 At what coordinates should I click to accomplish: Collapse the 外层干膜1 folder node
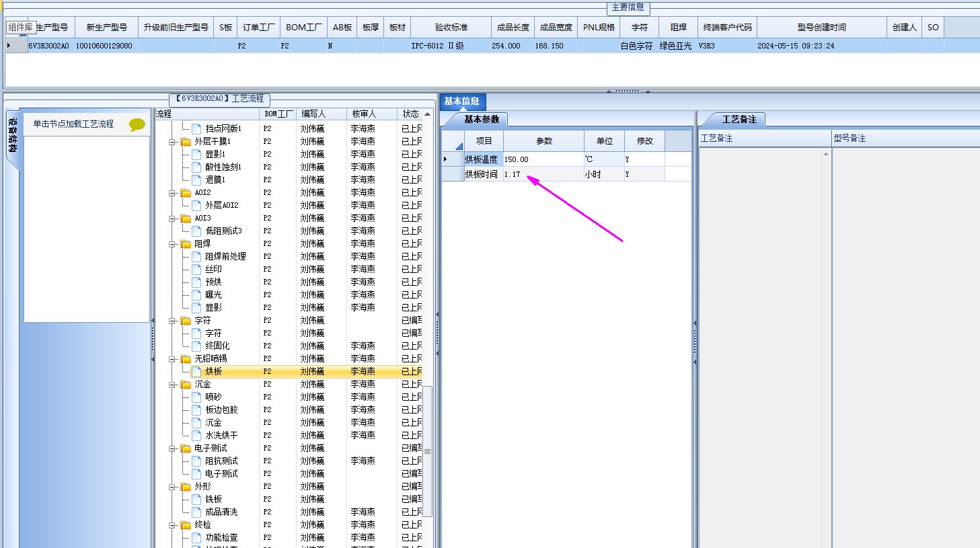(x=172, y=142)
